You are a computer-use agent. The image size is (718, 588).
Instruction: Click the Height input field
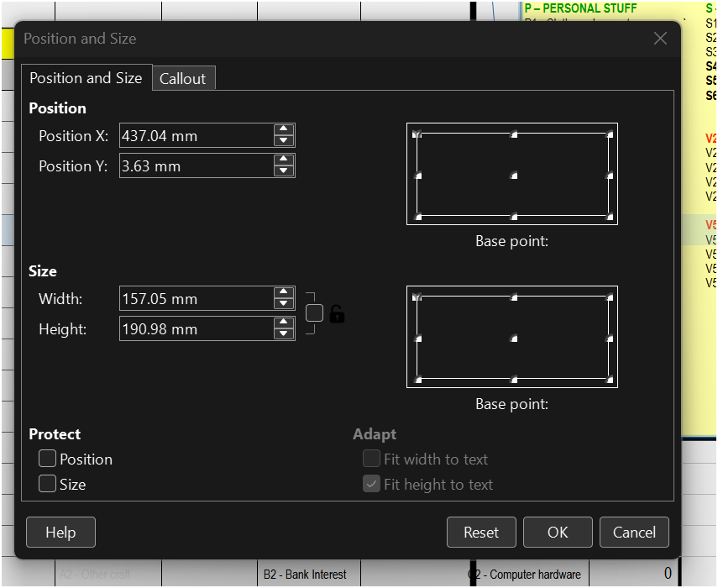point(197,328)
